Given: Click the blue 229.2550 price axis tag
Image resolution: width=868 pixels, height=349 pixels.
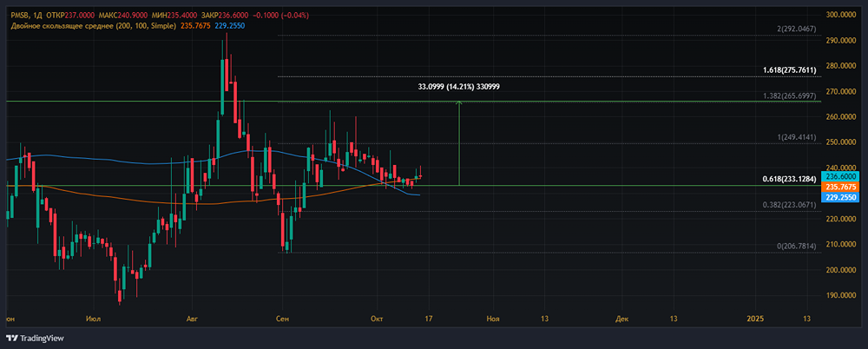Looking at the screenshot, I should (841, 197).
